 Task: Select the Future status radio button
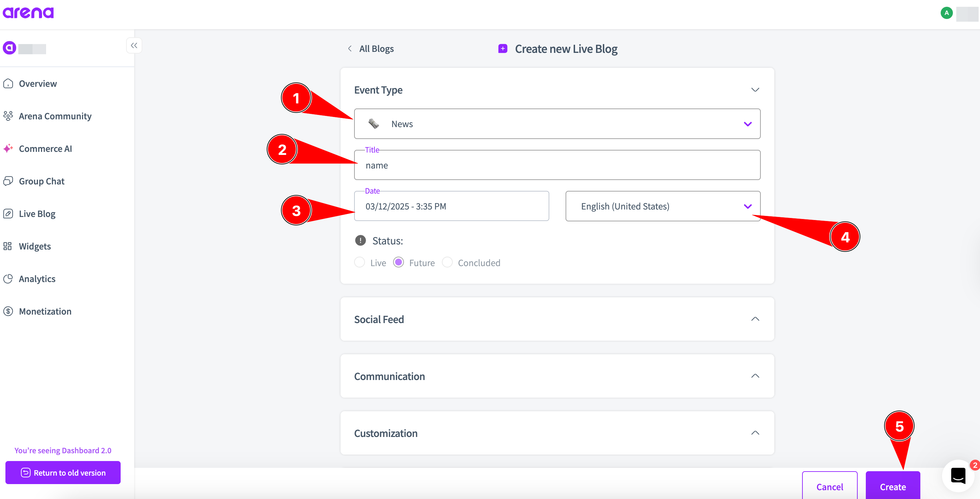(x=398, y=263)
